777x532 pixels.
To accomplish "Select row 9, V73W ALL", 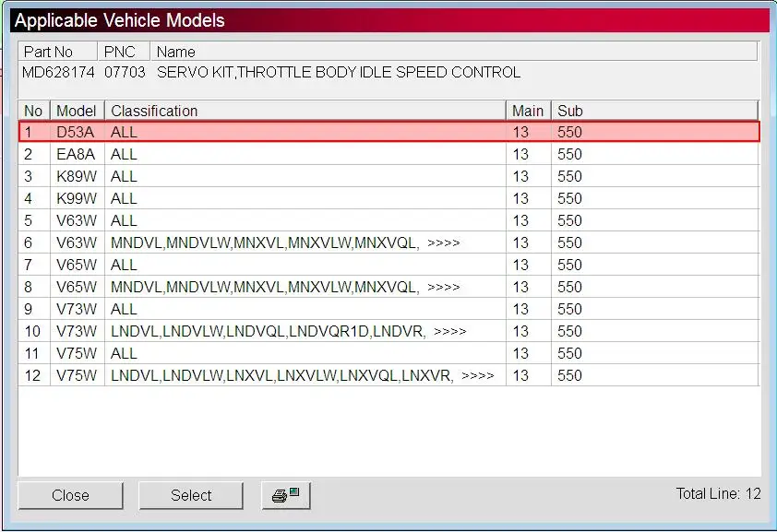I will pyautogui.click(x=389, y=309).
